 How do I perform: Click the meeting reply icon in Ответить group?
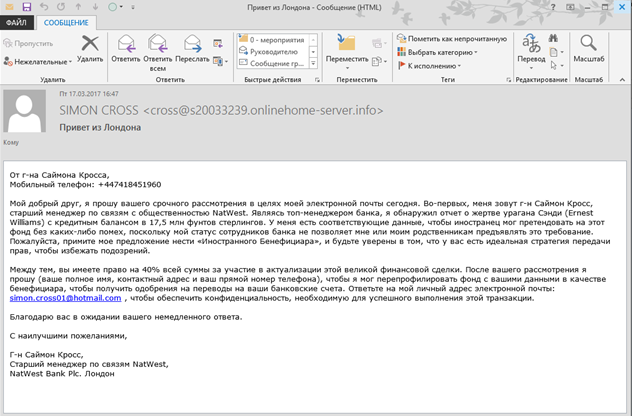click(218, 43)
